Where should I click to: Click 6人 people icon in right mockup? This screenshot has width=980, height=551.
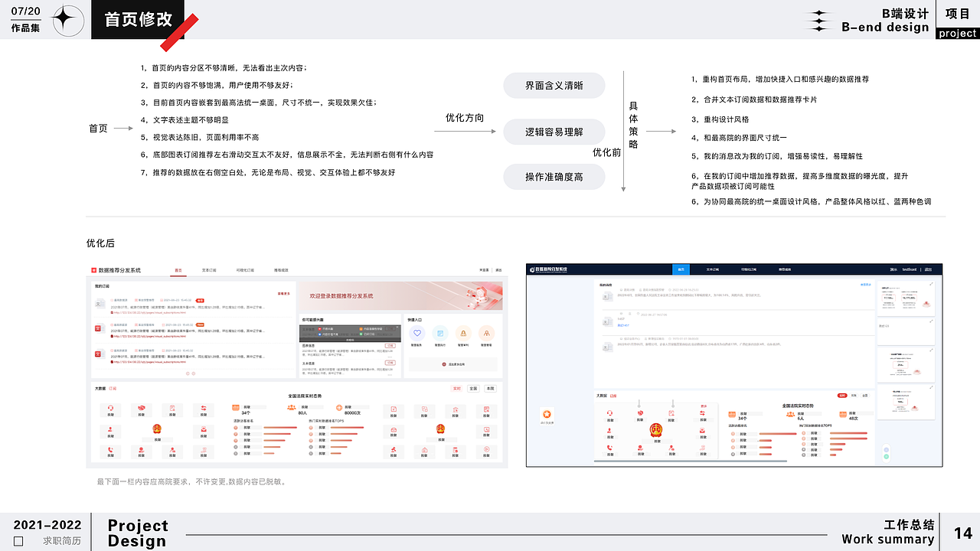pos(790,414)
